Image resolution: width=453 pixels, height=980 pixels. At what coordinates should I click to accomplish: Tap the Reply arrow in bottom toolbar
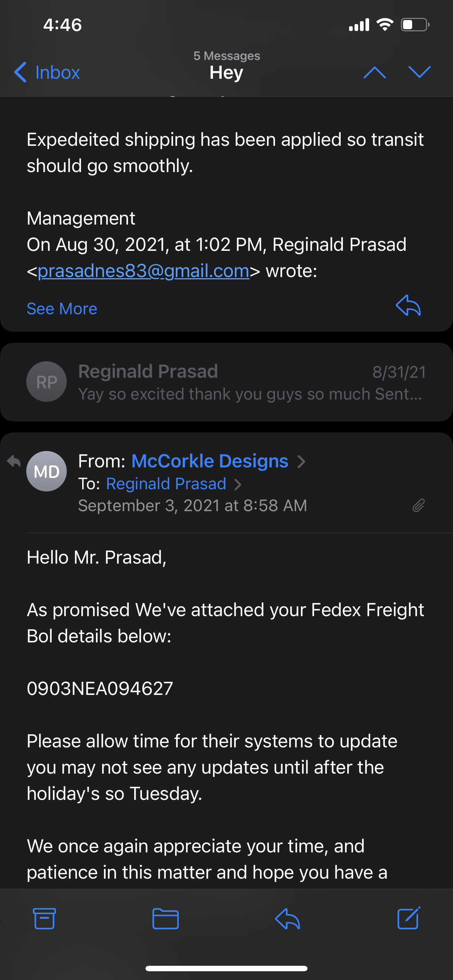point(287,919)
